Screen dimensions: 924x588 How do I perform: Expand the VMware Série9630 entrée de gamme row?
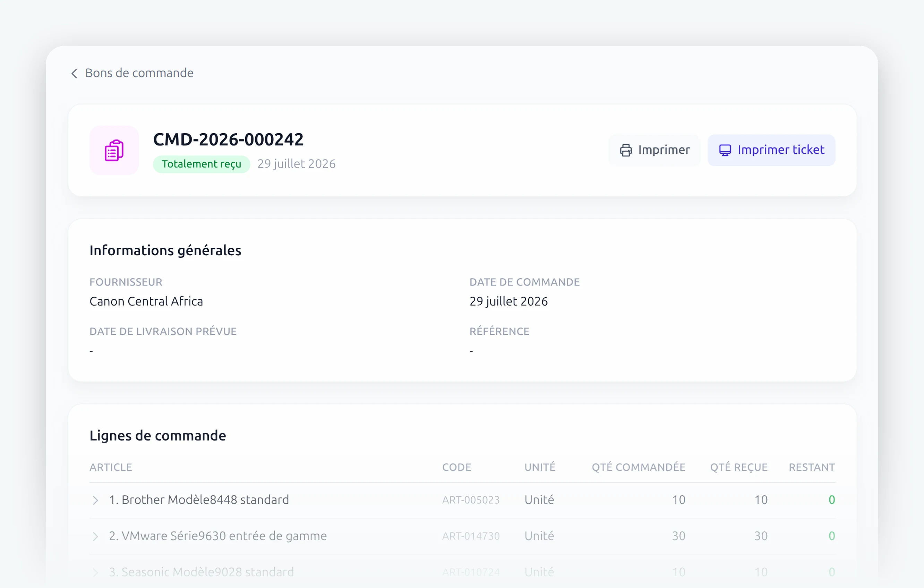click(95, 536)
